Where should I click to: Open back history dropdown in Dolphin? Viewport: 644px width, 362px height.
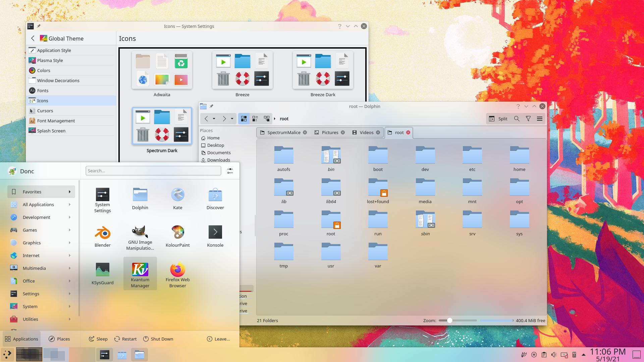pyautogui.click(x=214, y=119)
